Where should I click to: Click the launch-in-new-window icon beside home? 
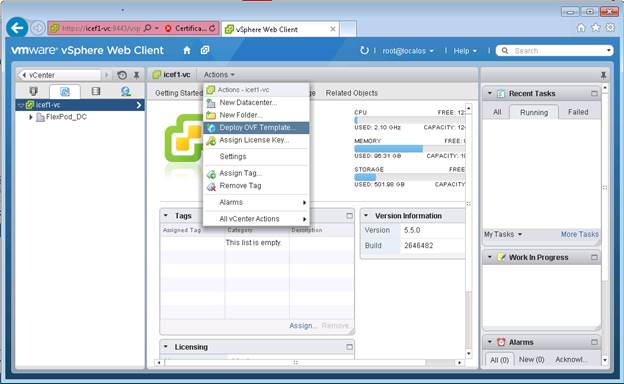(x=205, y=50)
